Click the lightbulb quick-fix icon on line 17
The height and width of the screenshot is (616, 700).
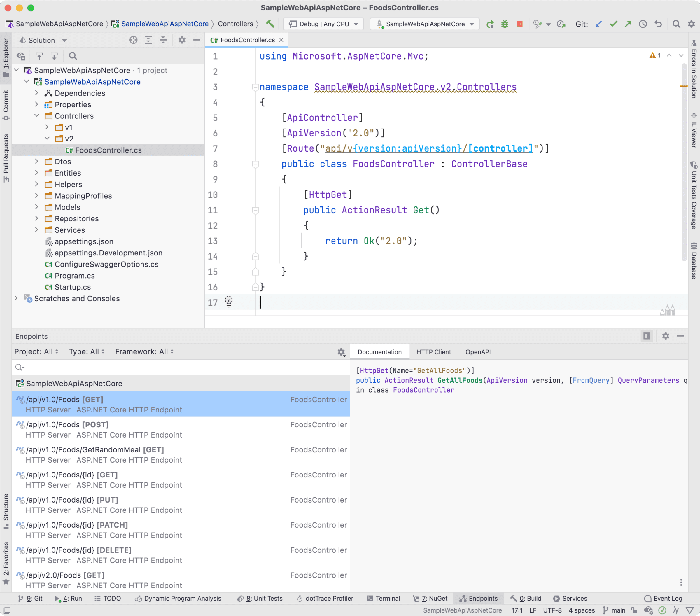(229, 302)
